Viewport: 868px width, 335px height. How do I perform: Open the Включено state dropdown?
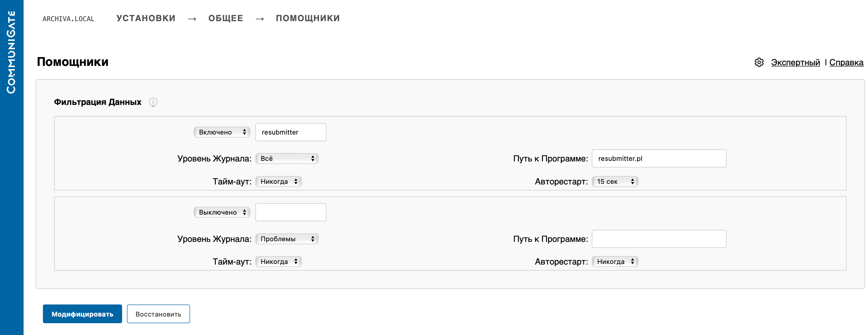pyautogui.click(x=222, y=132)
